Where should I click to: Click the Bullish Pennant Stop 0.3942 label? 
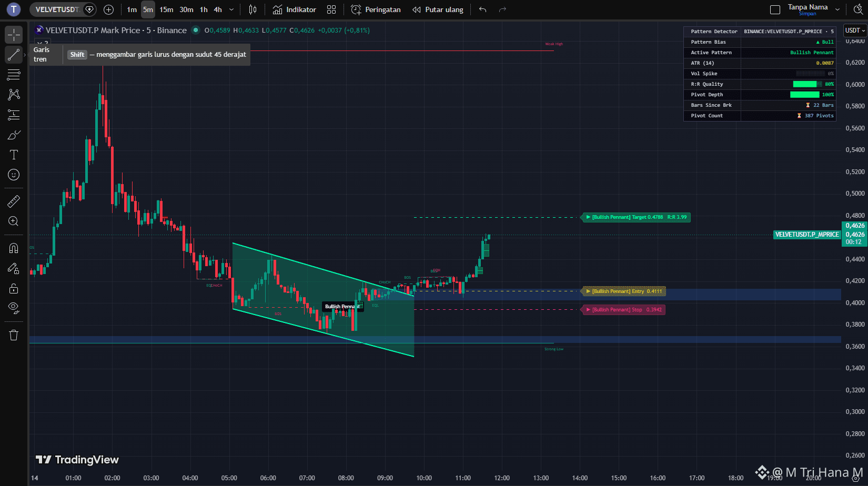[x=624, y=310]
